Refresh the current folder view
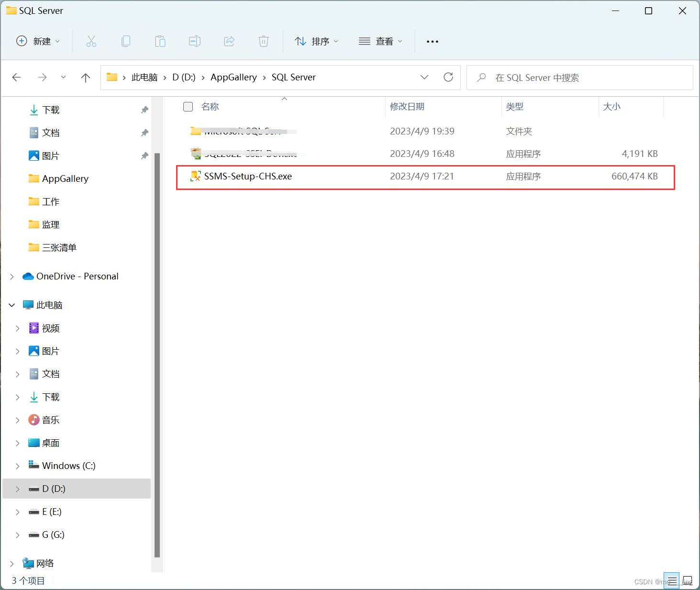 click(x=448, y=77)
